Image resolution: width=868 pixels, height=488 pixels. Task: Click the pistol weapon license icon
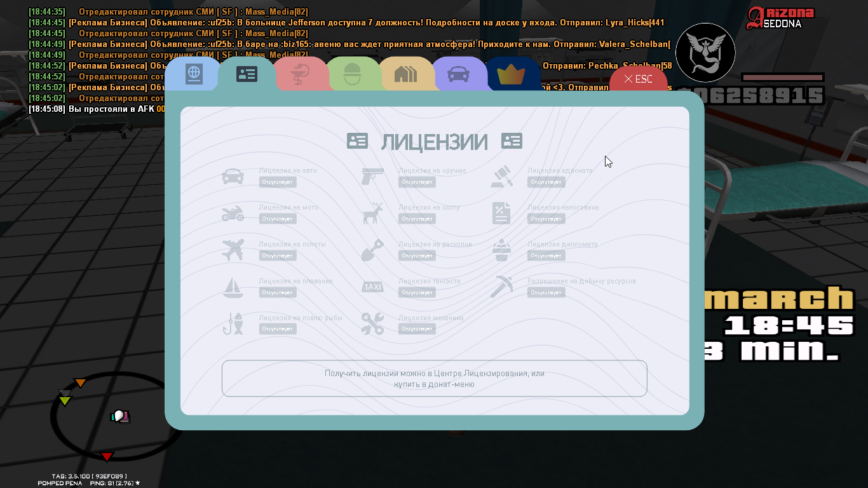click(x=373, y=176)
